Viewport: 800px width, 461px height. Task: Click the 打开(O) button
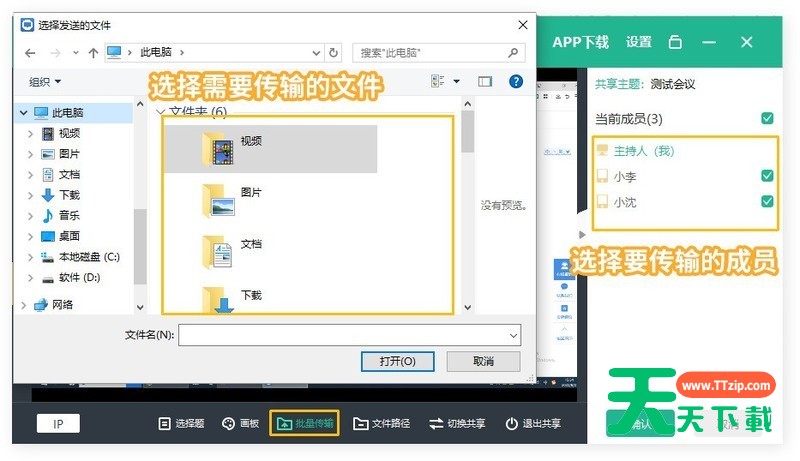pos(399,361)
